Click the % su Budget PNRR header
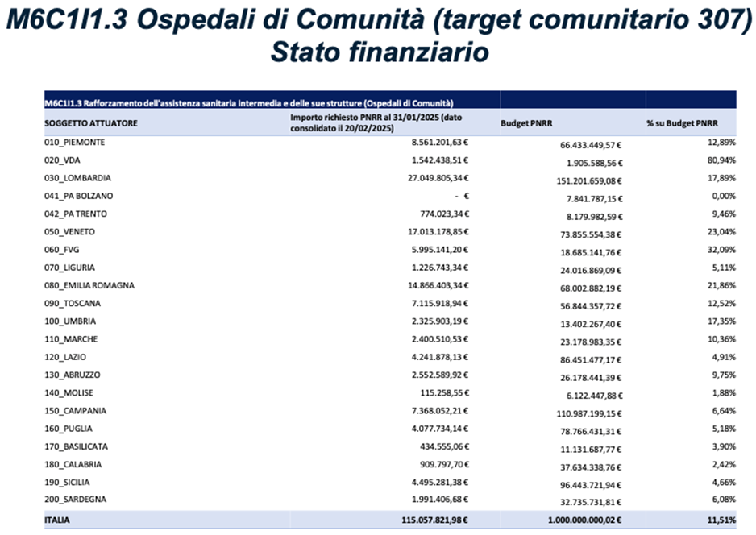The width and height of the screenshot is (756, 535). 681,122
